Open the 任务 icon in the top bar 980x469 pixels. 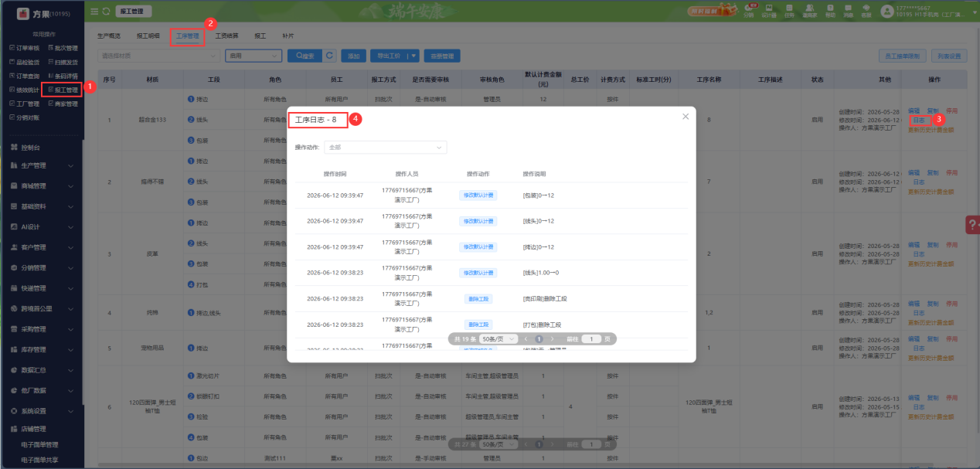[x=789, y=11]
